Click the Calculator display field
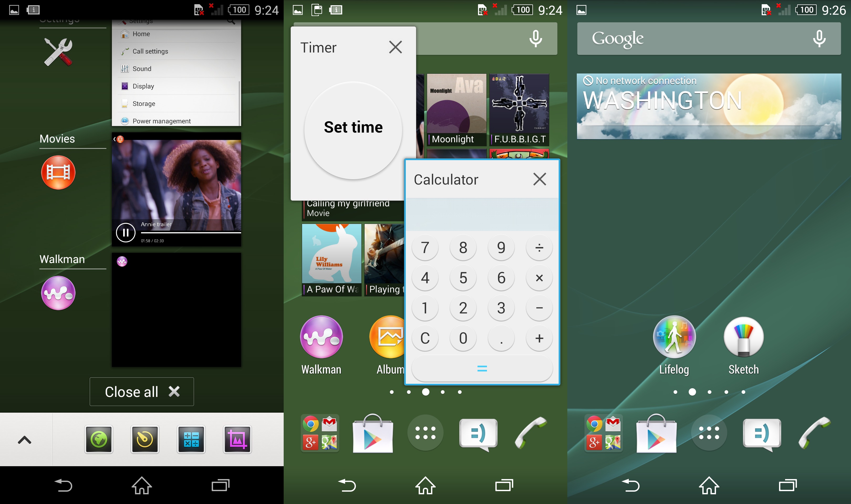The height and width of the screenshot is (504, 851). coord(482,214)
